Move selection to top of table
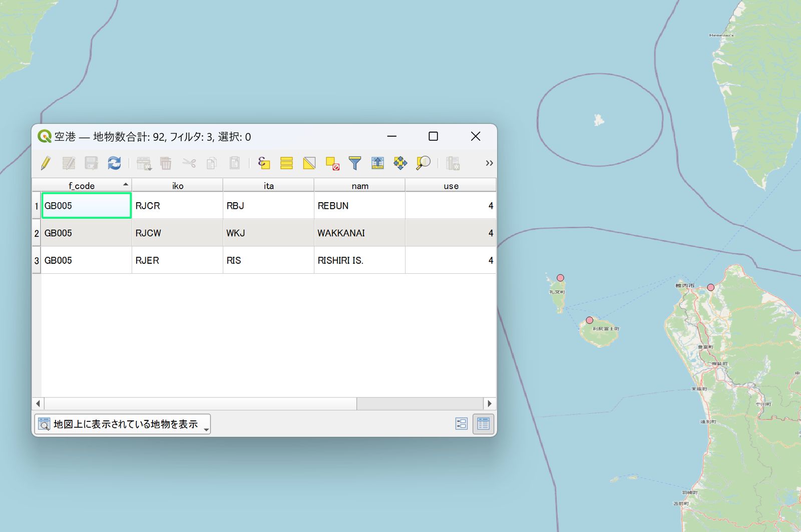Image resolution: width=801 pixels, height=532 pixels. tap(377, 163)
